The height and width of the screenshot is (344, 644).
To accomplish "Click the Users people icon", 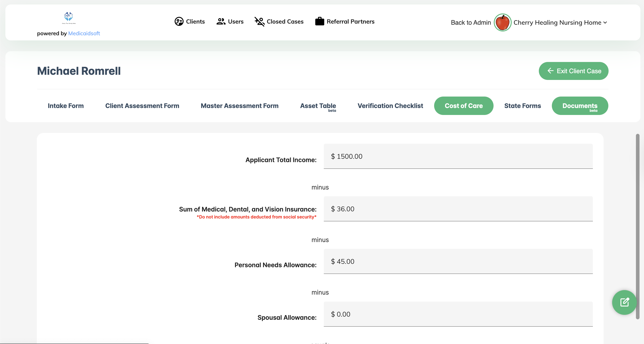I will pos(221,22).
